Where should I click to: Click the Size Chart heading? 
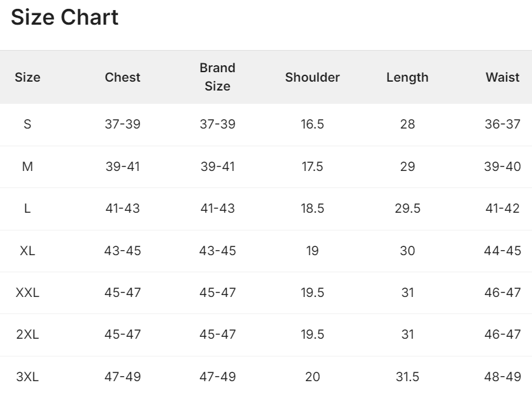tap(65, 17)
